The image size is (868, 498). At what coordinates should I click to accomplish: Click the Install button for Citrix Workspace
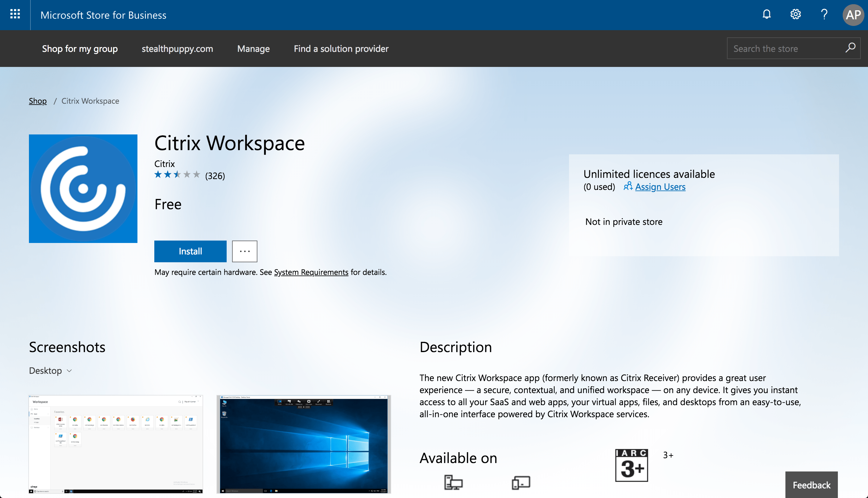point(190,251)
